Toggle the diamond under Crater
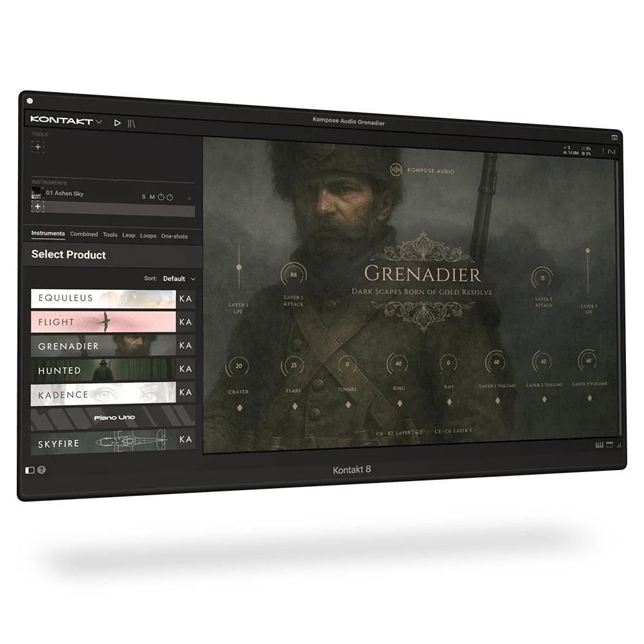The width and height of the screenshot is (644, 644). click(x=240, y=408)
